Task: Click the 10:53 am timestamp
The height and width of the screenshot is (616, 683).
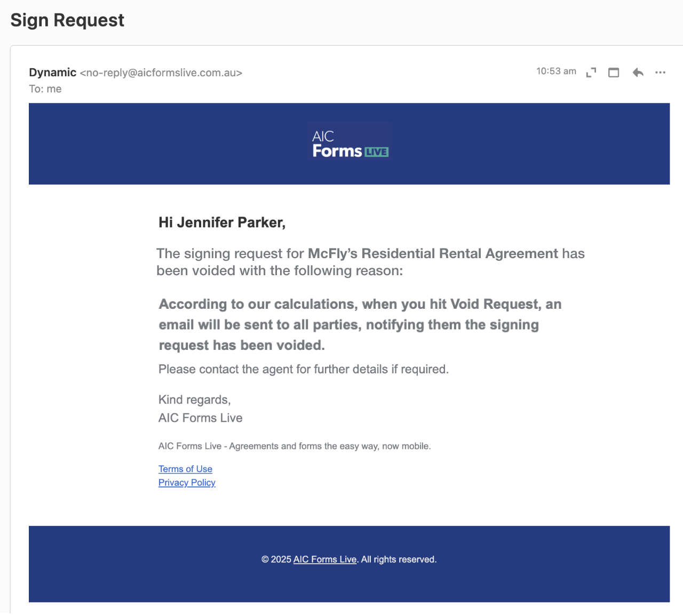Action: [556, 71]
